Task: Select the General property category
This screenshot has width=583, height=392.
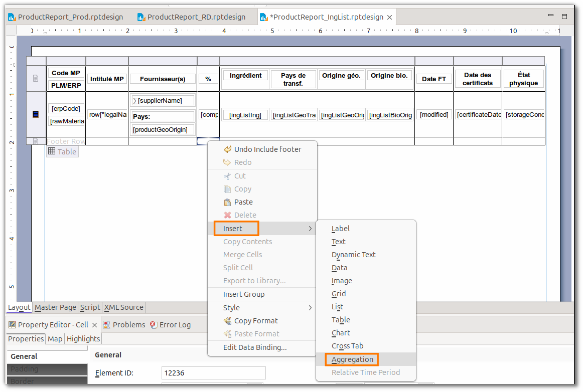Action: 47,356
